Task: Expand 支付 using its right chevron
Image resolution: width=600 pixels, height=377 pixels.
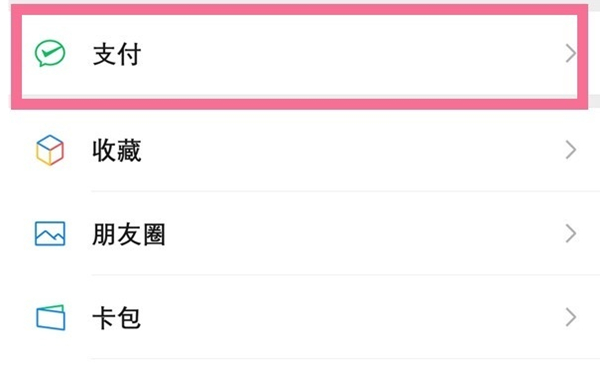Action: click(571, 53)
